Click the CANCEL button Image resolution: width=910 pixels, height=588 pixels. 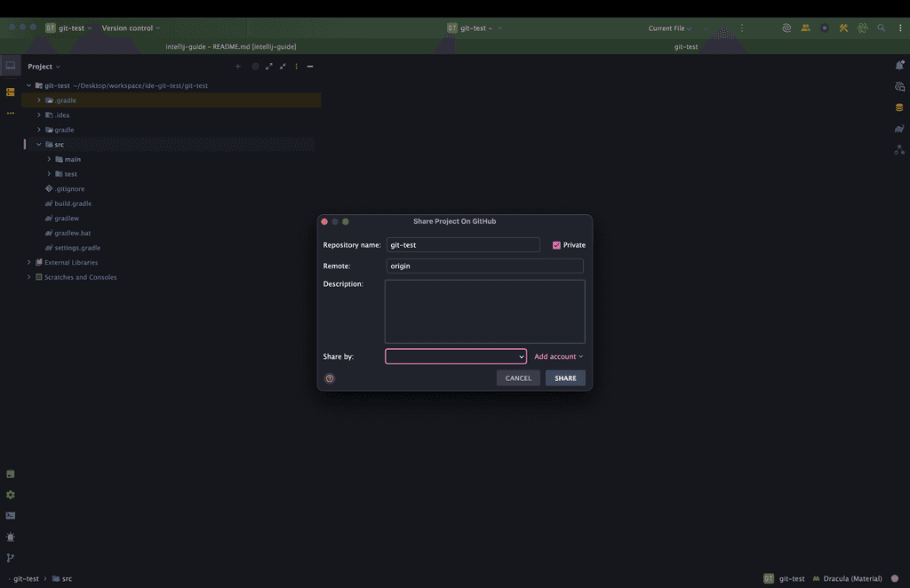click(x=518, y=378)
